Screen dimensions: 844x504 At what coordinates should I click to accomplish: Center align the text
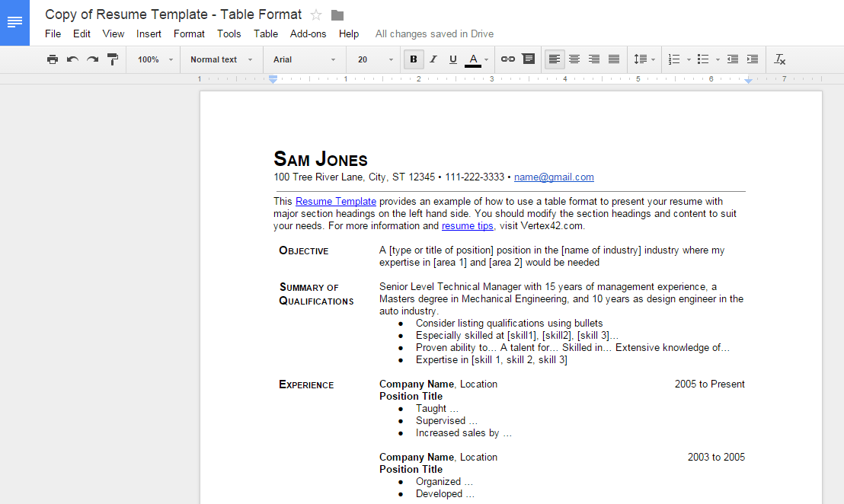click(574, 59)
